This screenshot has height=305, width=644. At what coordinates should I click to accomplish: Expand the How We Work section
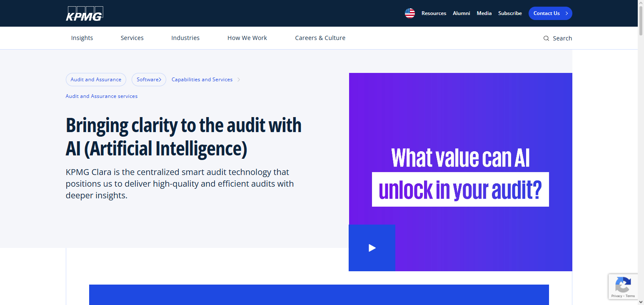247,37
